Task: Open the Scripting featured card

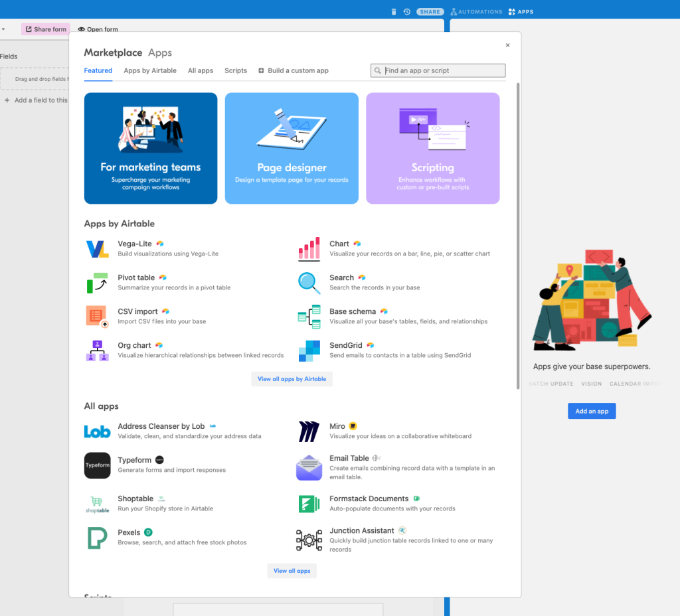Action: [433, 148]
